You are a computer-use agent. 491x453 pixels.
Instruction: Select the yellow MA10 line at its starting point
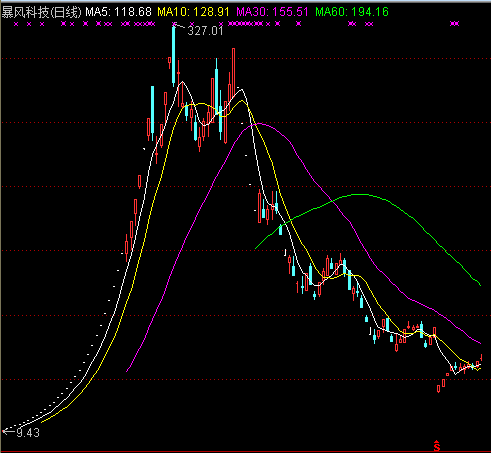click(42, 422)
